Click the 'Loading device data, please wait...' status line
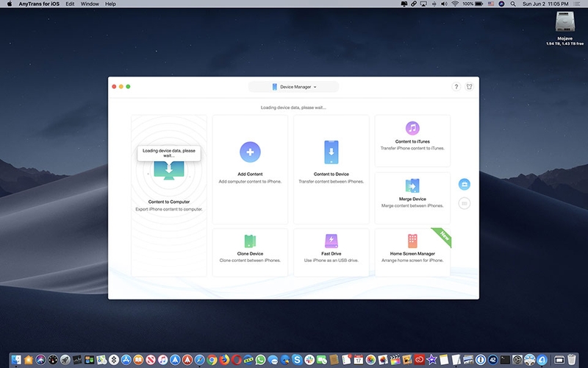Screen dimensions: 588x368 coord(293,107)
